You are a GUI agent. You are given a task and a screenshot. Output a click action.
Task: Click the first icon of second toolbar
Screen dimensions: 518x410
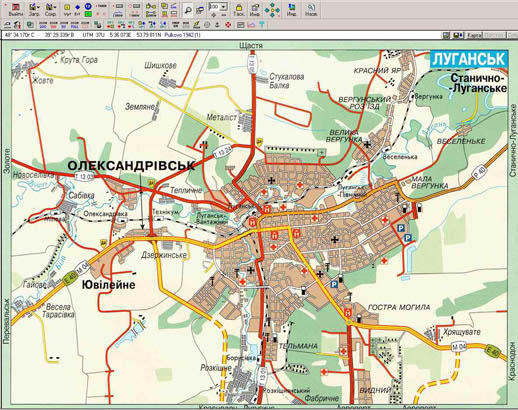7,25
